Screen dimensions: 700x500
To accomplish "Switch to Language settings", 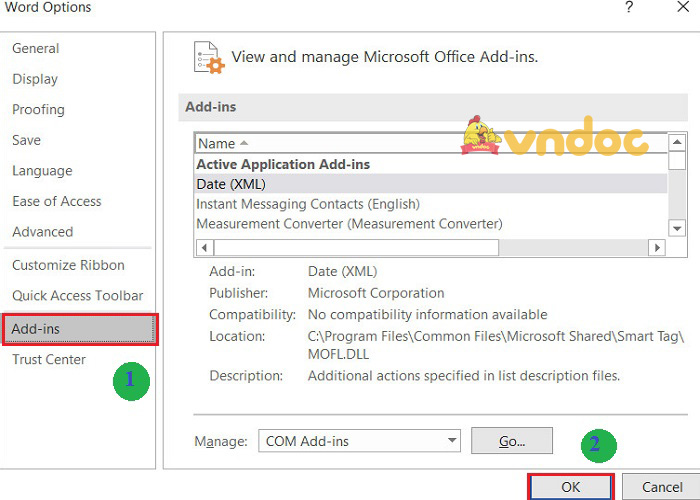I will point(42,171).
